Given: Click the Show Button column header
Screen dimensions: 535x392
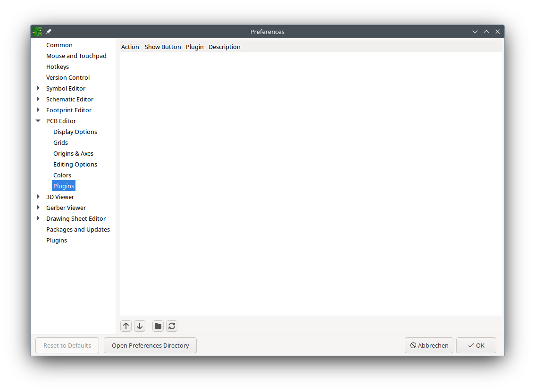Looking at the screenshot, I should 163,47.
